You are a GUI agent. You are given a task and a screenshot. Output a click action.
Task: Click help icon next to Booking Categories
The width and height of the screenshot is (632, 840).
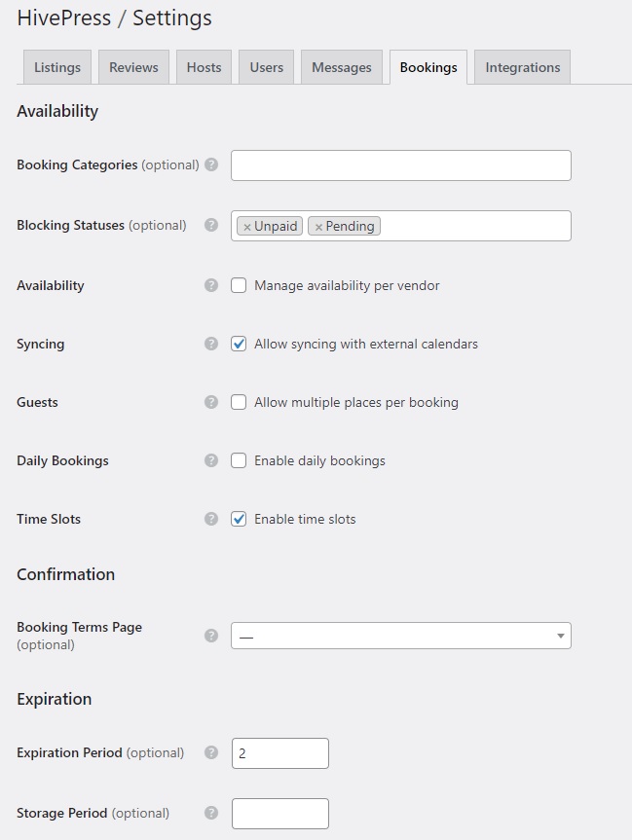211,165
